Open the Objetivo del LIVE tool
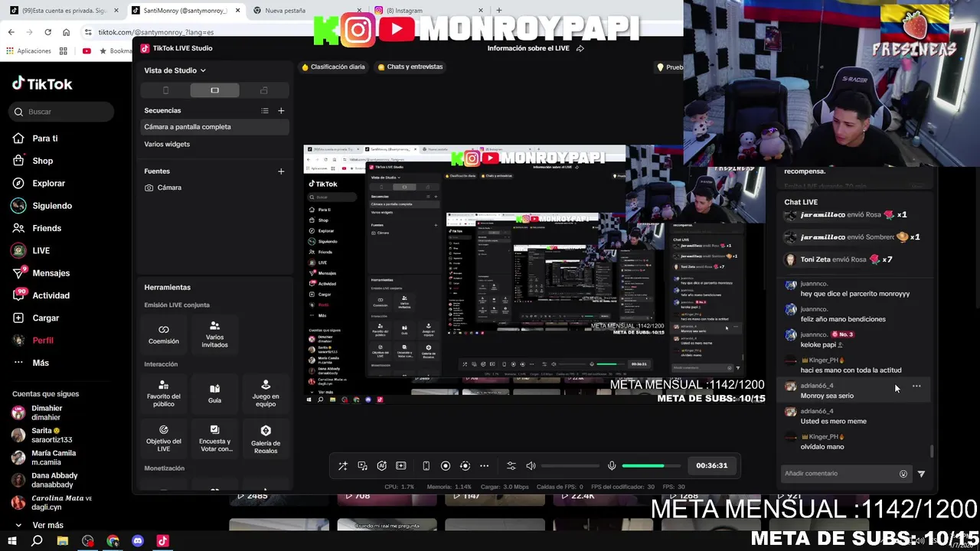The width and height of the screenshot is (980, 551). point(164,438)
